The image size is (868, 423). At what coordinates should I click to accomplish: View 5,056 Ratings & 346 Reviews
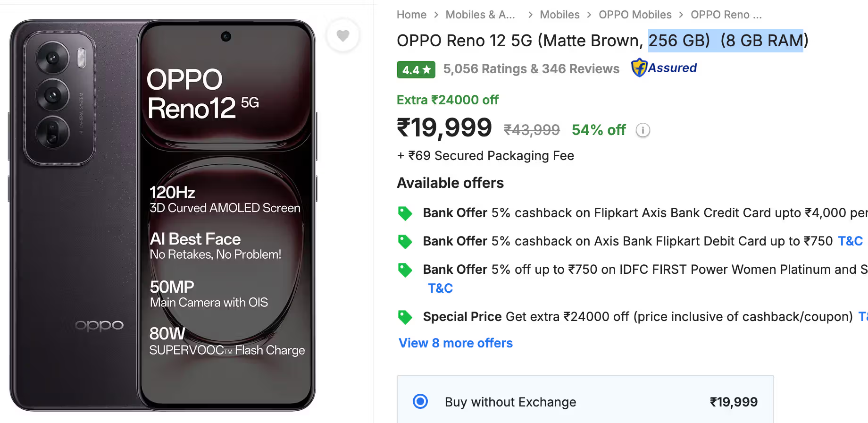point(531,69)
